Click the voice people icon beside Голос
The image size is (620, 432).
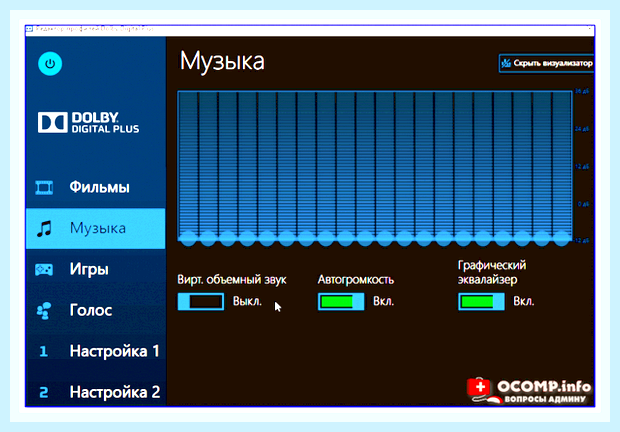44,311
